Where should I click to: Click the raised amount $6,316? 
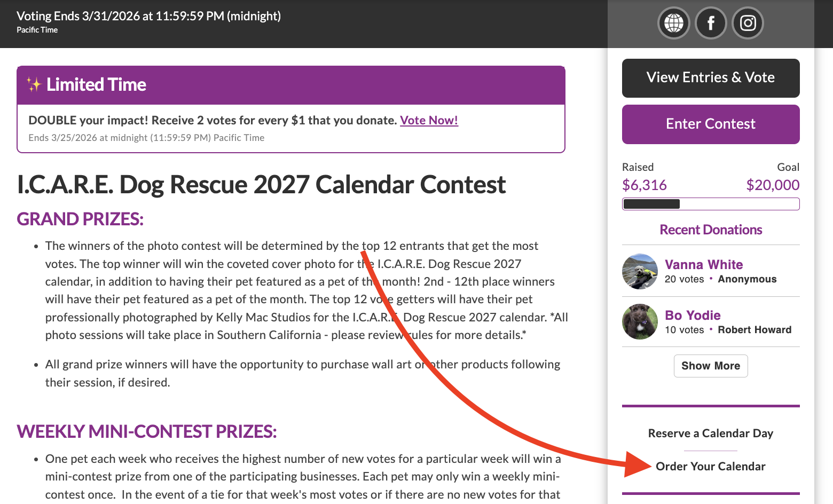tap(645, 185)
